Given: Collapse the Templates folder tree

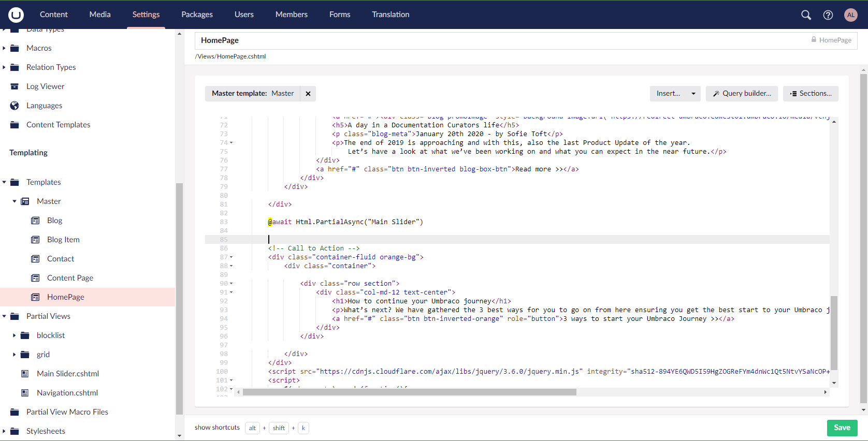Looking at the screenshot, I should coord(4,182).
